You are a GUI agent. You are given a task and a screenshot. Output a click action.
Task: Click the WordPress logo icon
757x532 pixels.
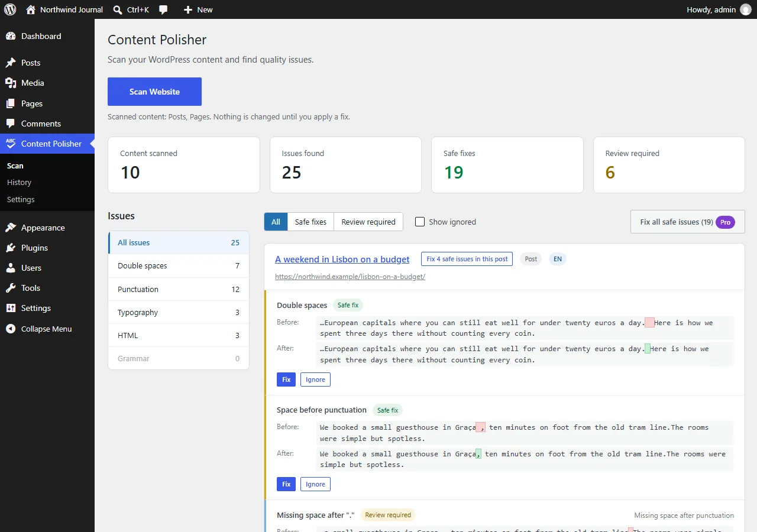coord(10,9)
